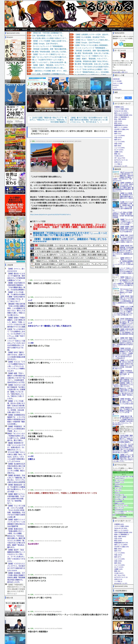The height and width of the screenshot is (644, 138).
Task: Click the article title 【速報】「中国共産党」幹部の息子
Action: [69, 132]
